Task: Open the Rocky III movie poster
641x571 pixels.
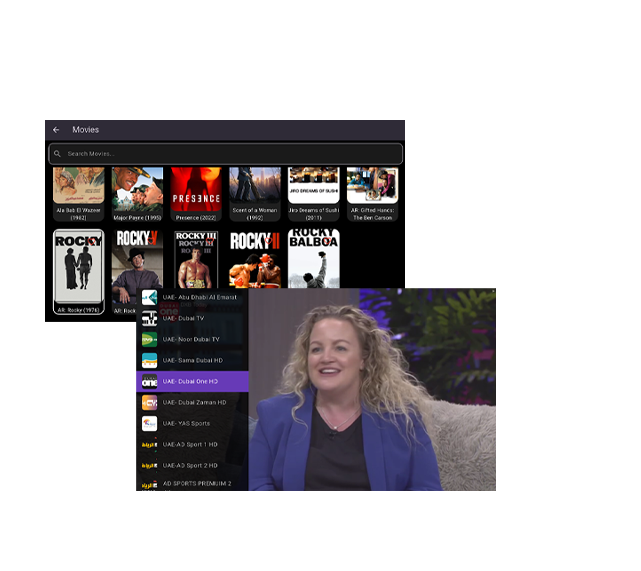Action: click(x=196, y=258)
